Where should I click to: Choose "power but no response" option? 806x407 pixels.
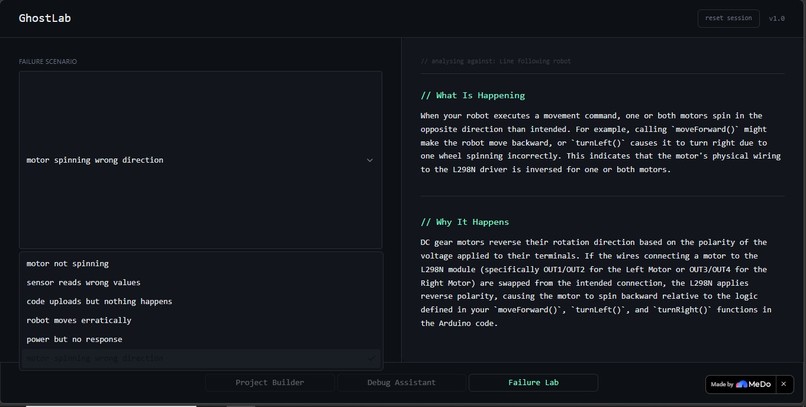(x=201, y=339)
